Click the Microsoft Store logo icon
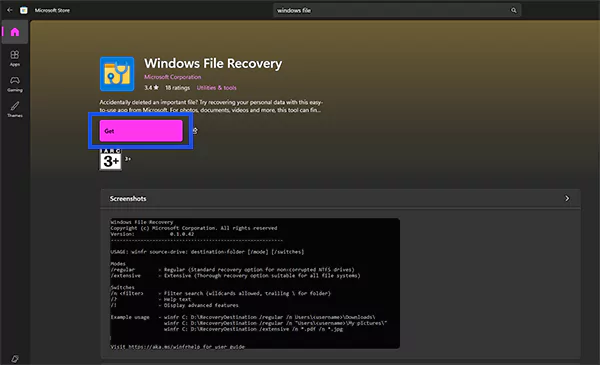This screenshot has height=365, width=600. (24, 10)
